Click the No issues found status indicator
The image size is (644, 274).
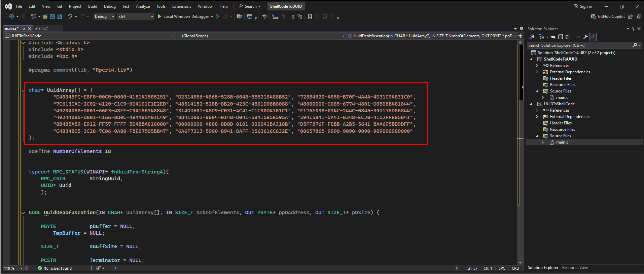coord(55,268)
